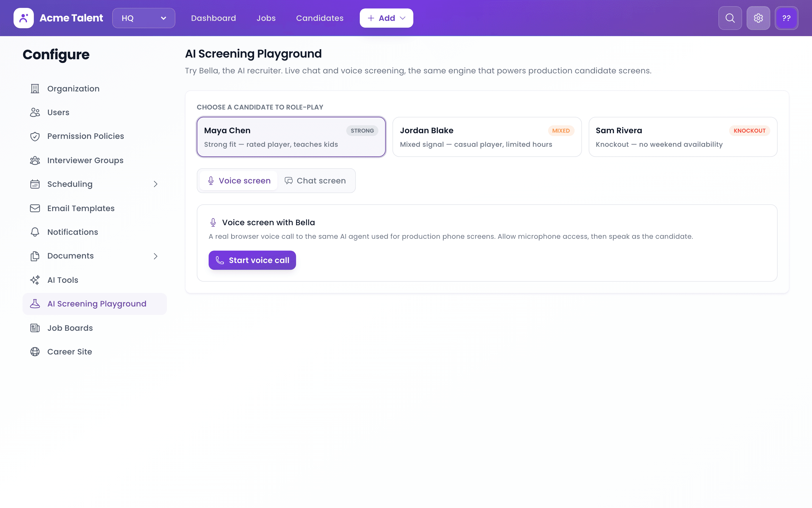Select the Maya Chen candidate card
Screen dimensions: 812x508
[x=291, y=137]
